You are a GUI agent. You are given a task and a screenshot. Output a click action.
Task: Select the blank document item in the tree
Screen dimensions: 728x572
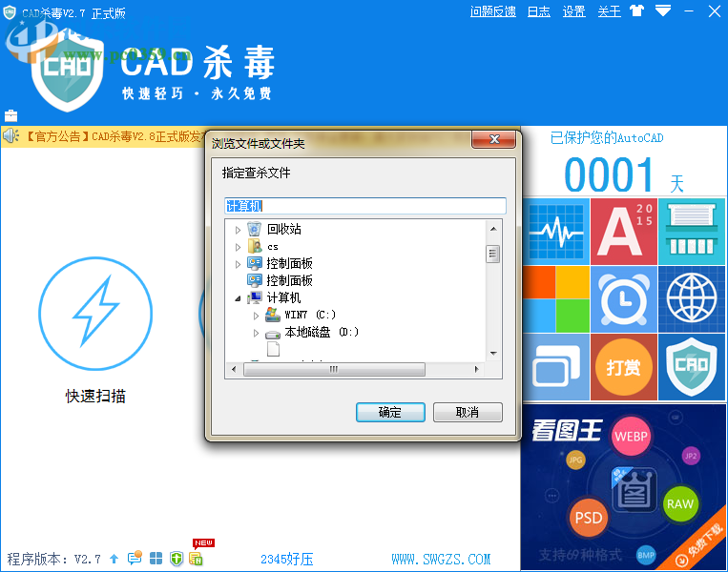pos(274,349)
